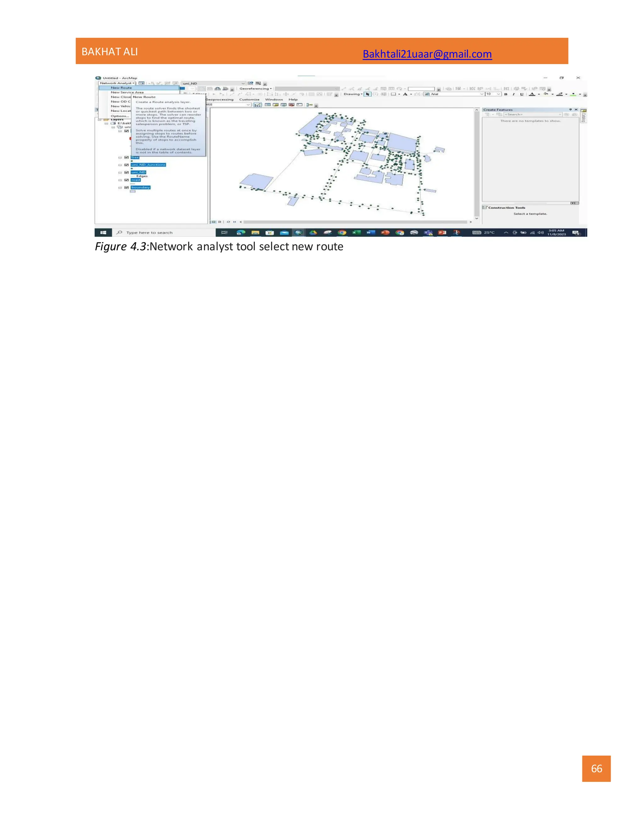This screenshot has height=833, width=644.
Task: Pick the Line Color swatch
Action: (x=560, y=94)
